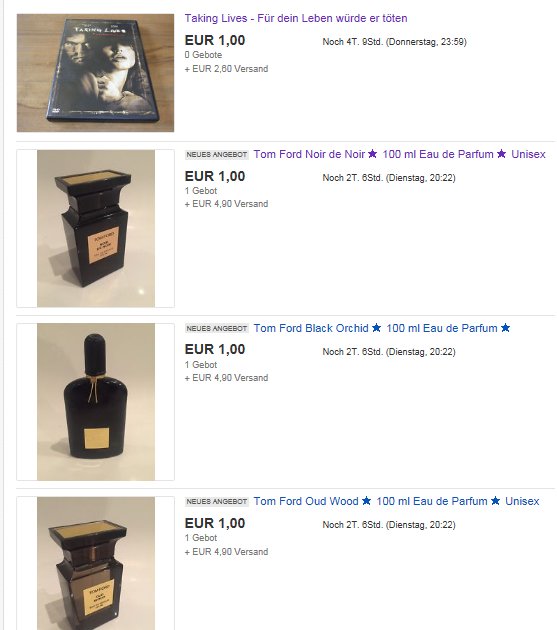Click 1 Gebot under Noir de Noir

201,191
